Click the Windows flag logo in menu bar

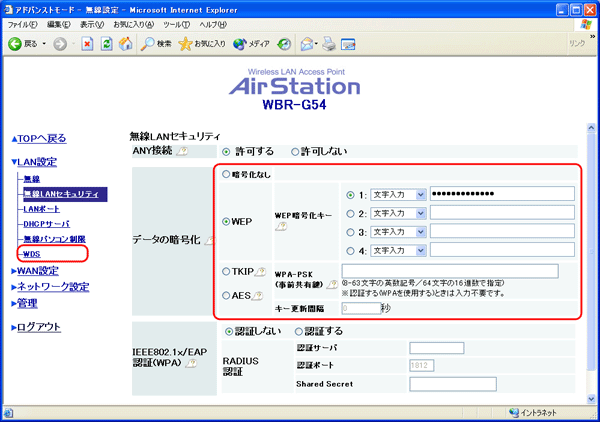[x=586, y=24]
